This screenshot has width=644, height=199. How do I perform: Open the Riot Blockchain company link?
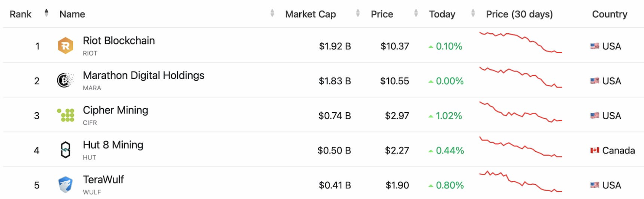[x=119, y=41]
